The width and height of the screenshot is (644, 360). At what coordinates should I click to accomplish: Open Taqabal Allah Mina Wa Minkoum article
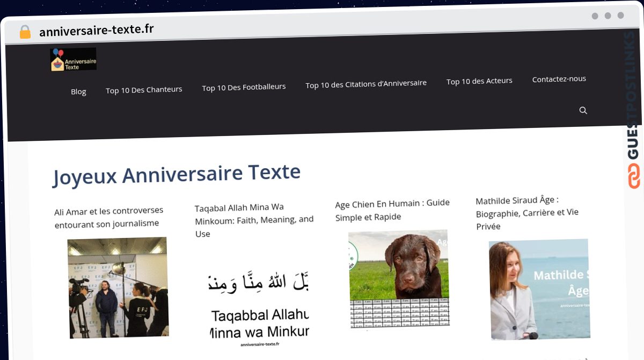[x=254, y=220]
